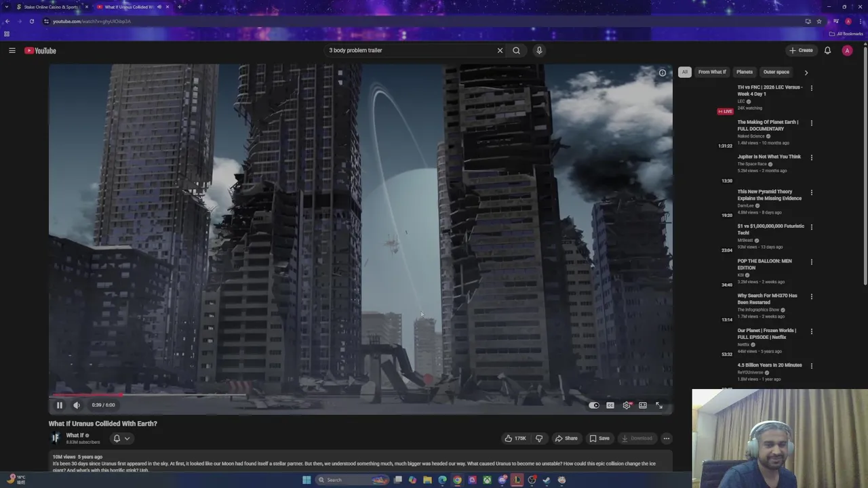Image resolution: width=868 pixels, height=488 pixels.
Task: Open options for This New Pyramid Theory video
Action: pyautogui.click(x=811, y=192)
